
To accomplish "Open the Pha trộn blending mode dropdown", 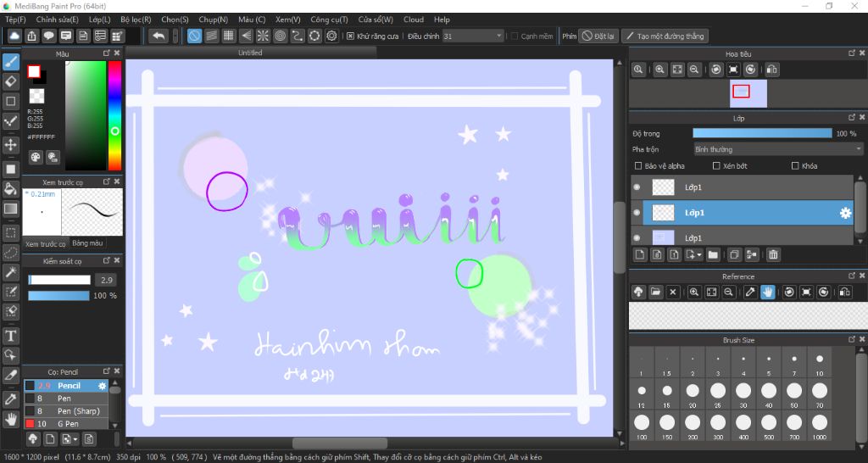I will (778, 149).
